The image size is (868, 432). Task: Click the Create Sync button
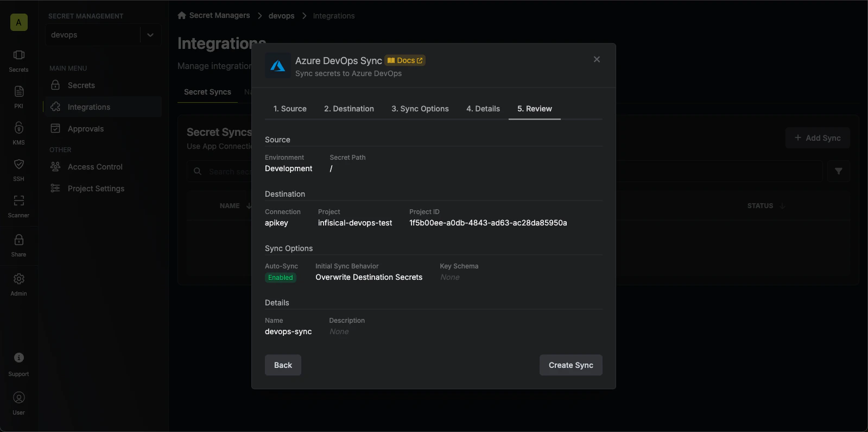pos(571,365)
